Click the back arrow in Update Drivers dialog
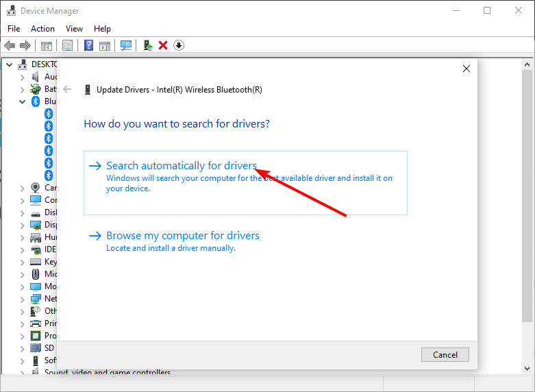This screenshot has width=535, height=392. coord(67,90)
